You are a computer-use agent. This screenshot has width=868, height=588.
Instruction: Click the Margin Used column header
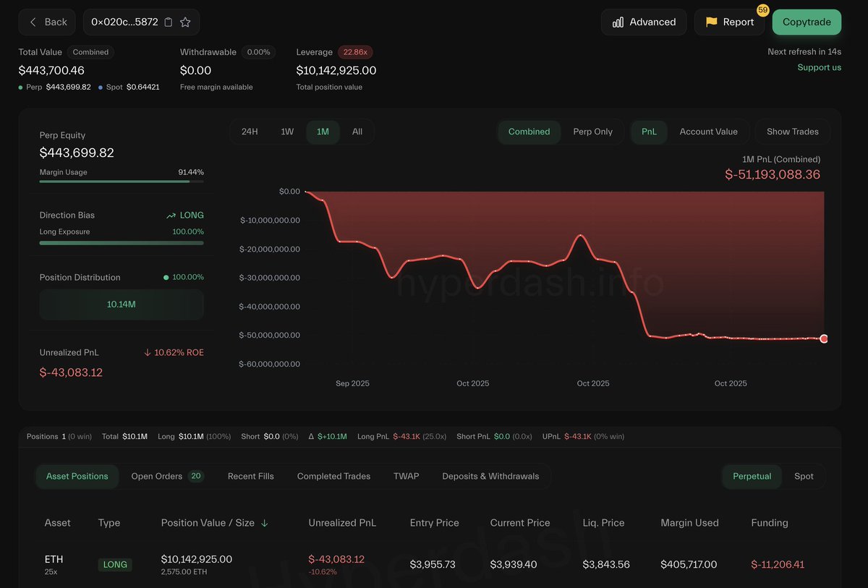tap(690, 523)
